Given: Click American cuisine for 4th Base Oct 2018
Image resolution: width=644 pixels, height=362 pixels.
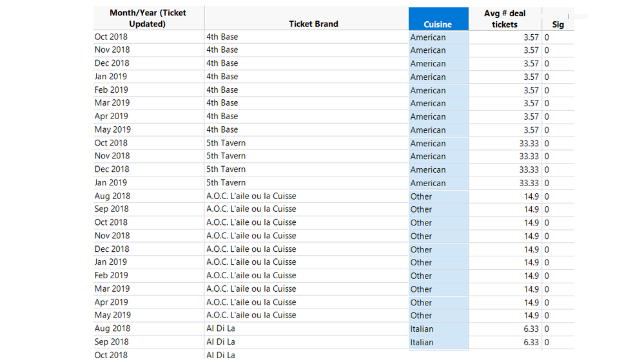Looking at the screenshot, I should pos(427,37).
